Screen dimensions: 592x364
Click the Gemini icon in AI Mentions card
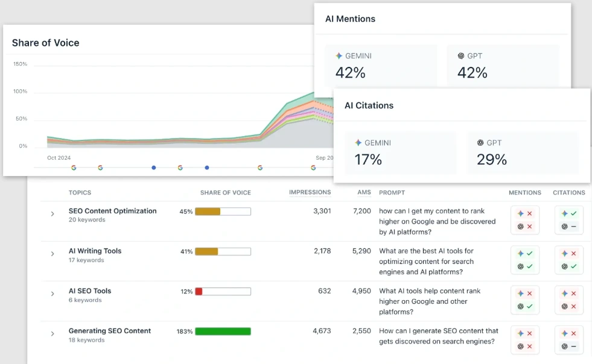(339, 56)
